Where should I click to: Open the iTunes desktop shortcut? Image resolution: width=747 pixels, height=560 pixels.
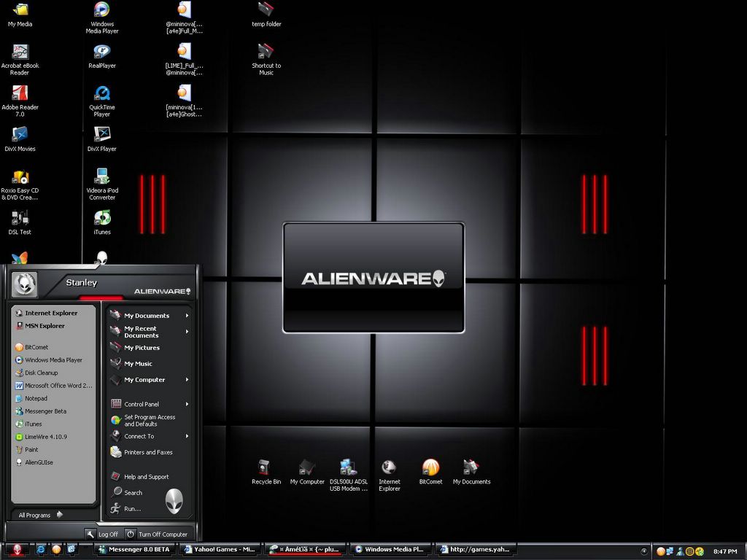click(102, 222)
